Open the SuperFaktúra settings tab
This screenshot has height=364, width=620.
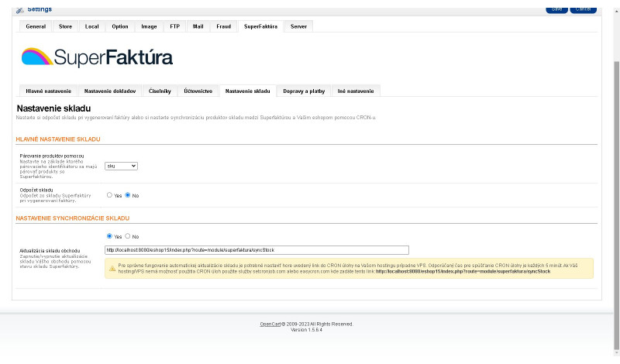point(260,26)
